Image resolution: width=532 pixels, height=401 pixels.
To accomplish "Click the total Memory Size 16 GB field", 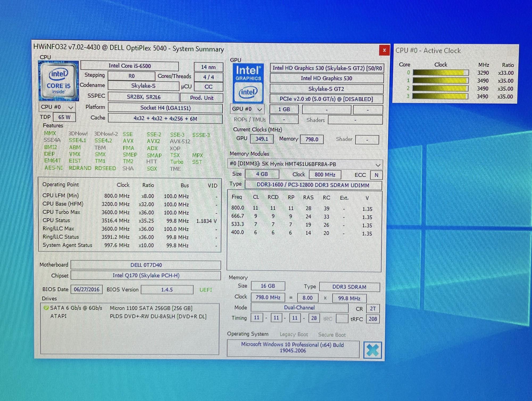I will click(268, 286).
